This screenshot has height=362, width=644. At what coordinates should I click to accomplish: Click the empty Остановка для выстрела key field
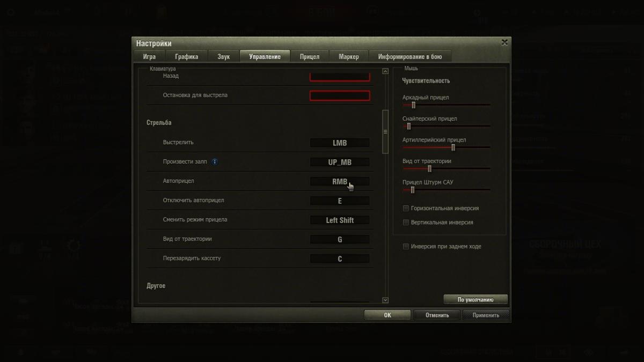click(x=340, y=96)
